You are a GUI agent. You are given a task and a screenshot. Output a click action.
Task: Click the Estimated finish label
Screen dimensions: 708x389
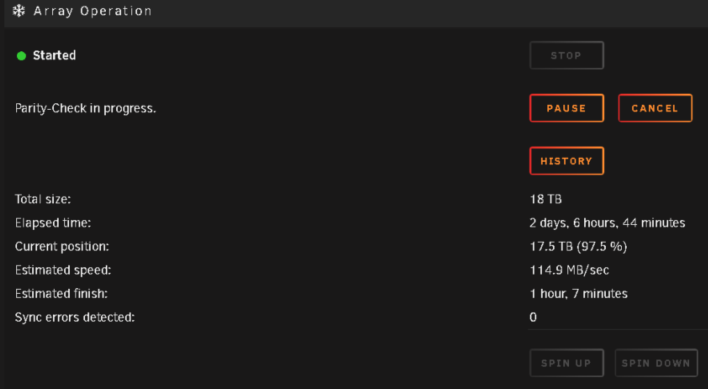[61, 294]
